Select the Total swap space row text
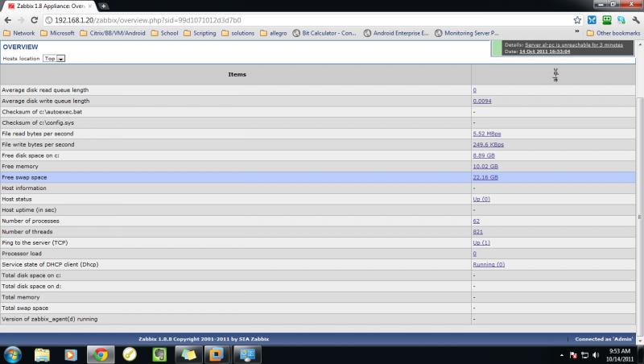Viewport: 644px width, 364px height. (25, 308)
